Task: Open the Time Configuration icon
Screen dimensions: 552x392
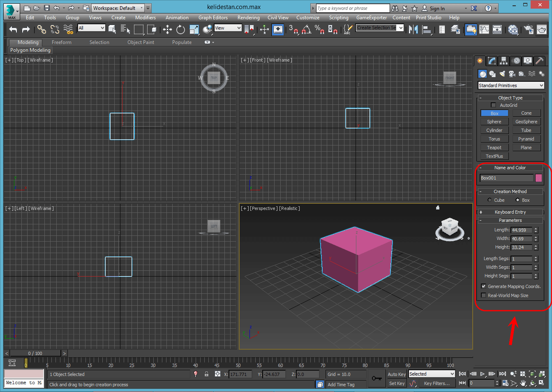Action: point(505,383)
